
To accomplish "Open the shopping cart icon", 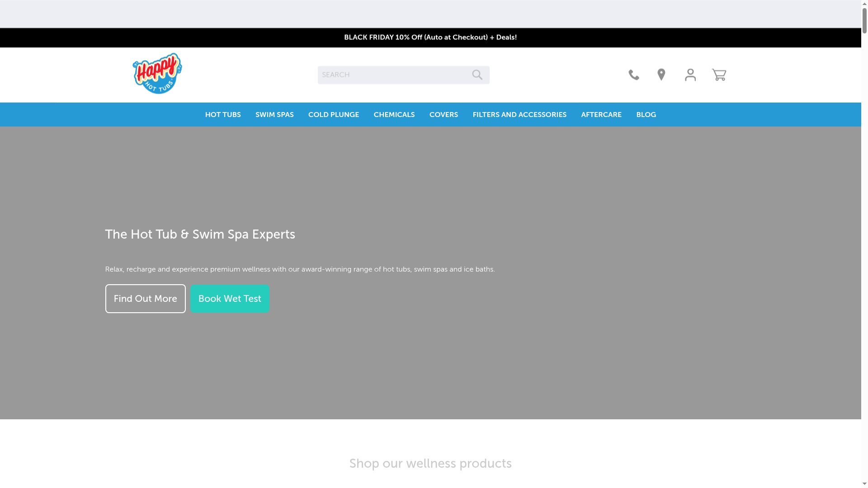I will pyautogui.click(x=719, y=75).
